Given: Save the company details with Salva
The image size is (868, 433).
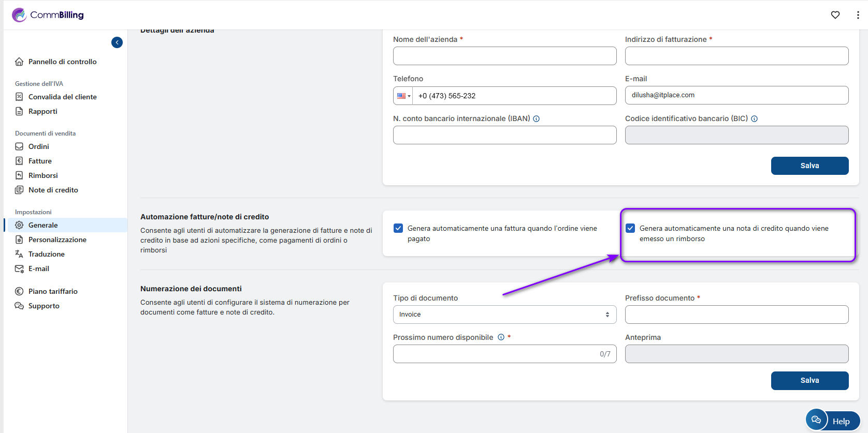Looking at the screenshot, I should pyautogui.click(x=809, y=166).
